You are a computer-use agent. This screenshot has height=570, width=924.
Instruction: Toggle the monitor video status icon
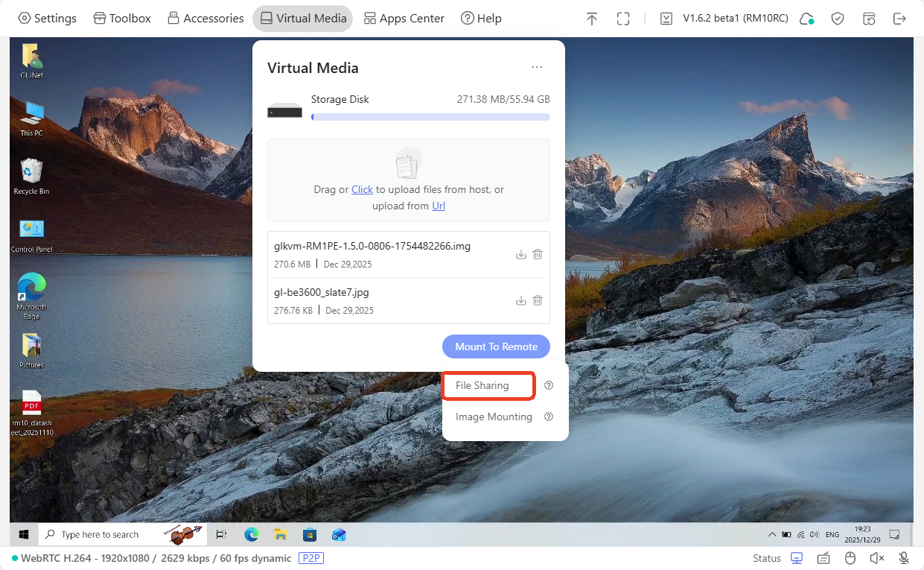797,558
